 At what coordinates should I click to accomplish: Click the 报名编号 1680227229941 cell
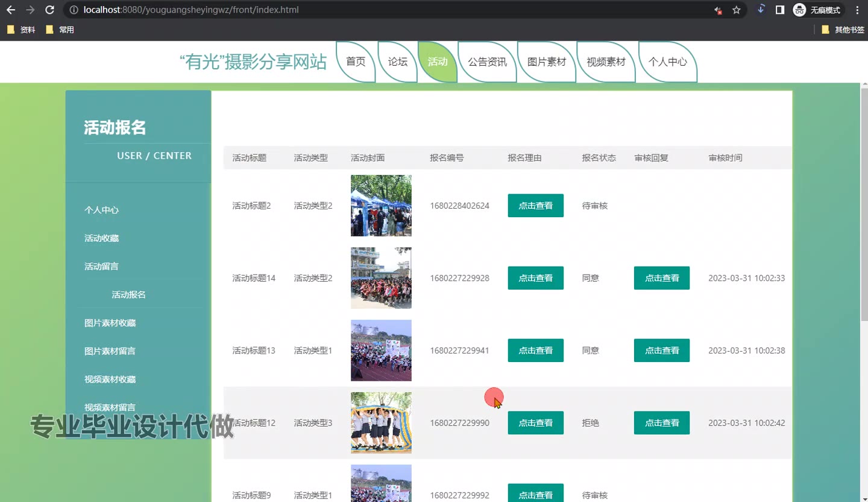coord(459,351)
